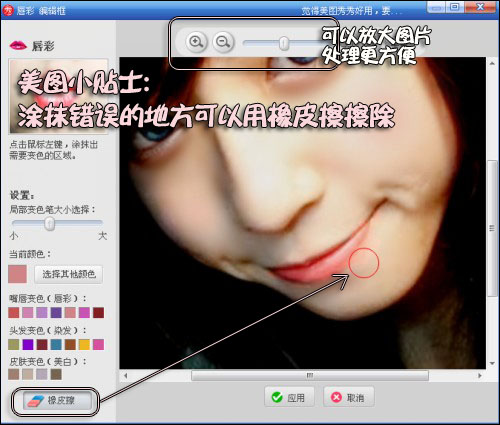
Task: Click the current color swatch under 当前颜色
Action: (x=17, y=274)
